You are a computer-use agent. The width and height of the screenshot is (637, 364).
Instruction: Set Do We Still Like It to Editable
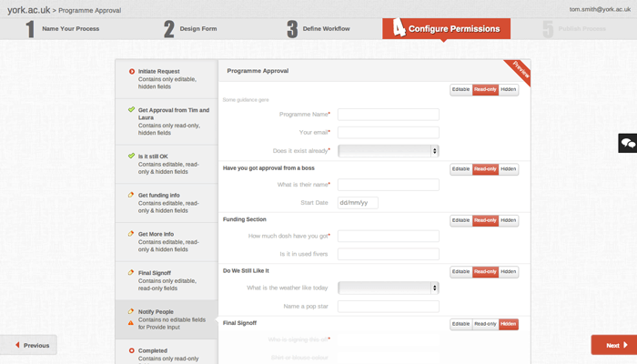[x=461, y=271]
